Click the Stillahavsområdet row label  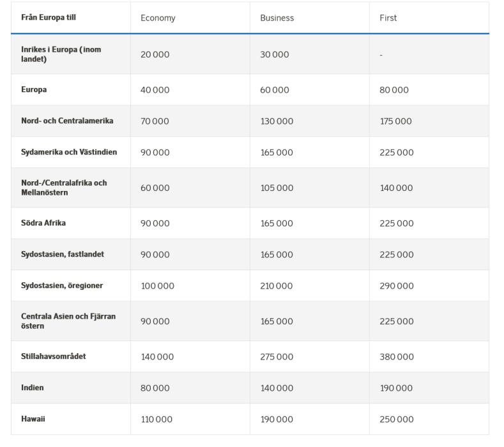(54, 357)
